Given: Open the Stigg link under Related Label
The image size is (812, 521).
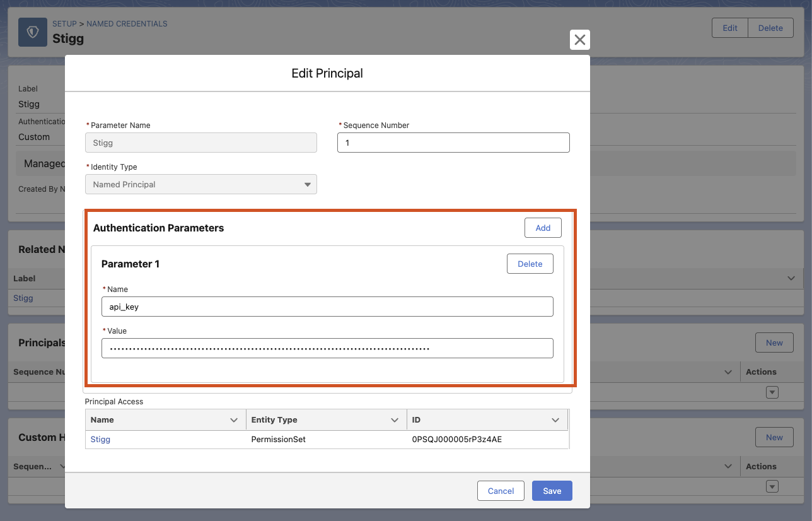Looking at the screenshot, I should (23, 298).
